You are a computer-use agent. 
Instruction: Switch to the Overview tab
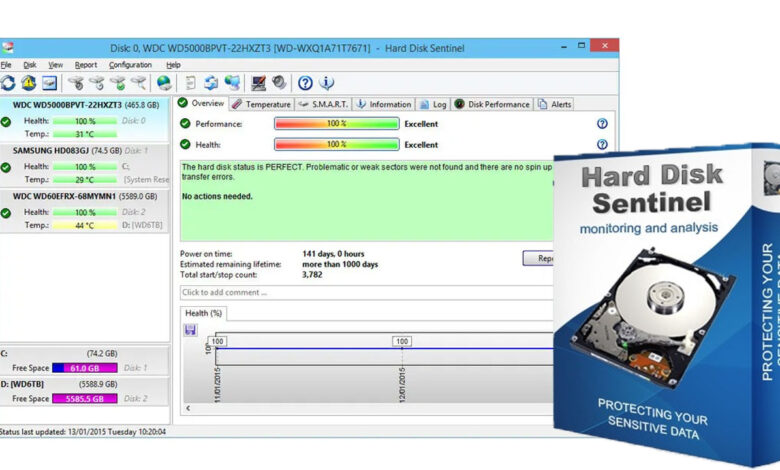pyautogui.click(x=201, y=103)
